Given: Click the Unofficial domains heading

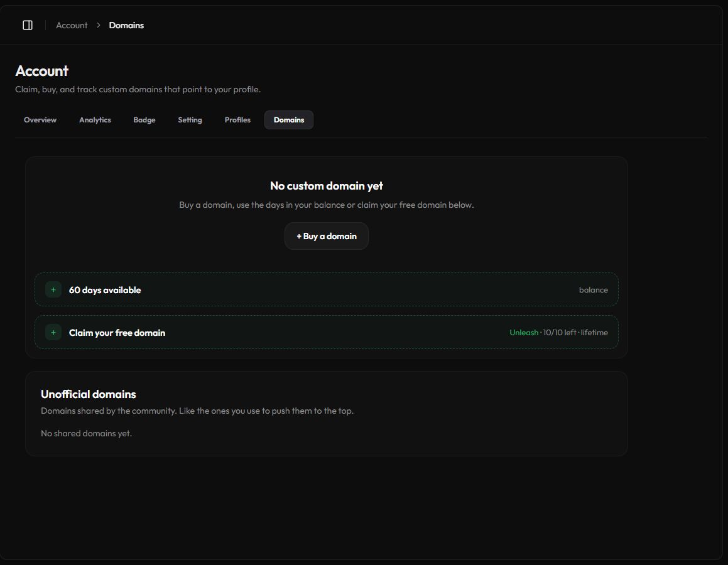Looking at the screenshot, I should coord(88,394).
